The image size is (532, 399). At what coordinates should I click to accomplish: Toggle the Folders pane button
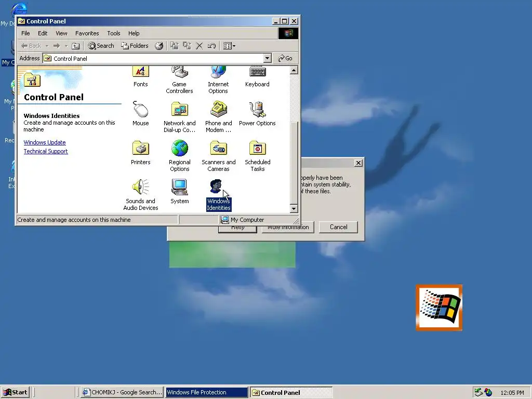(x=135, y=46)
